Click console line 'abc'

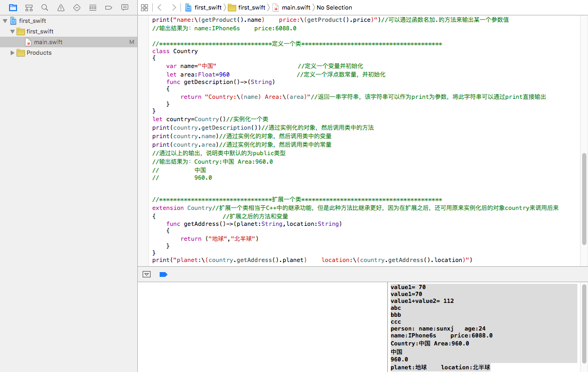(x=395, y=308)
